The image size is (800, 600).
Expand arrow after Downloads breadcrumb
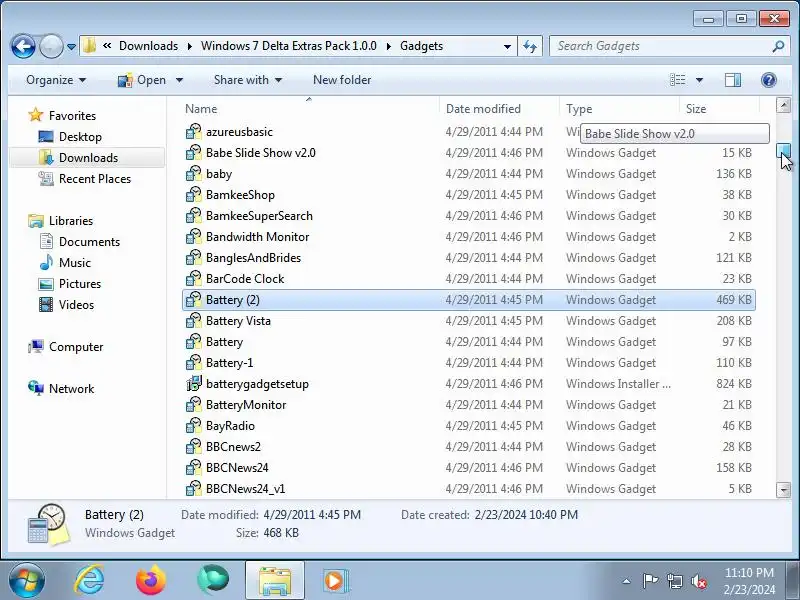[190, 46]
